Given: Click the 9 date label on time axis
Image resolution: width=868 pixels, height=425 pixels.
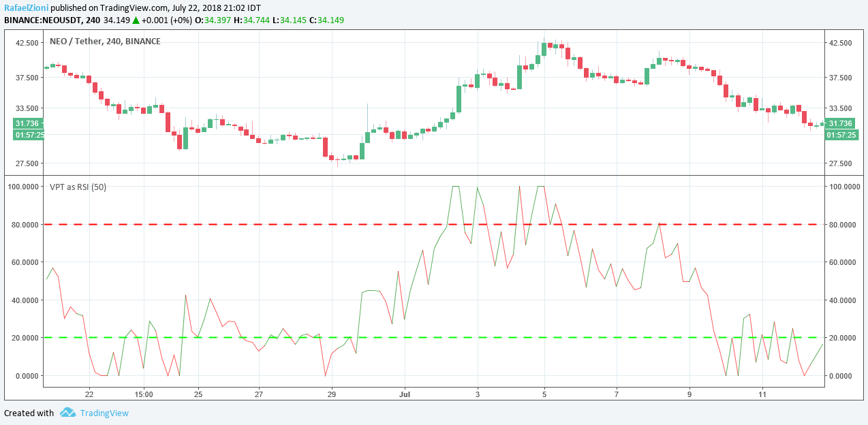Looking at the screenshot, I should [689, 394].
